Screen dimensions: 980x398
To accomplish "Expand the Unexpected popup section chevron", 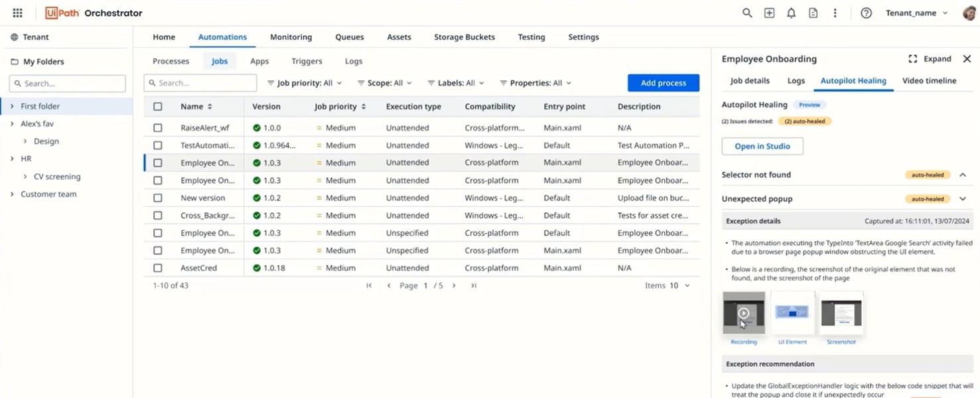I will (963, 199).
